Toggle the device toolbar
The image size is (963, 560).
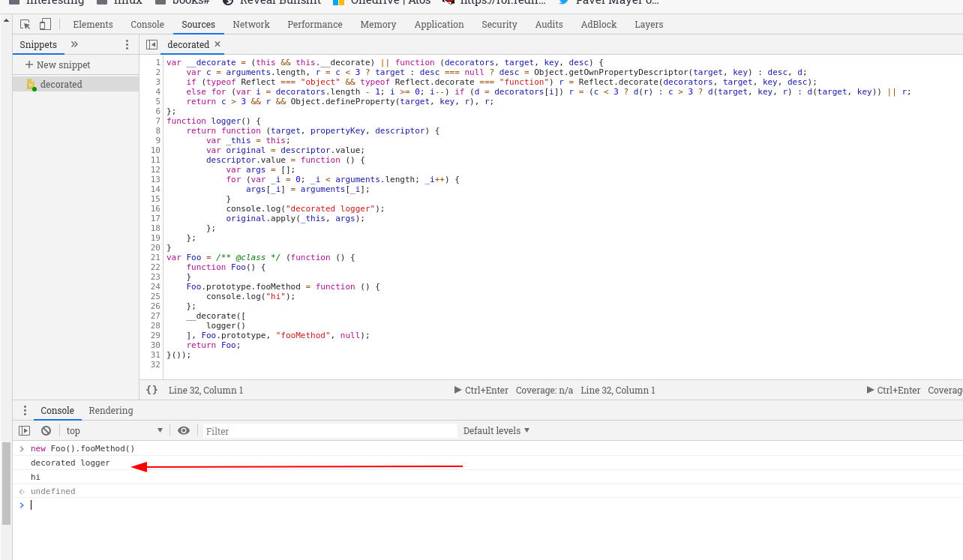[46, 24]
